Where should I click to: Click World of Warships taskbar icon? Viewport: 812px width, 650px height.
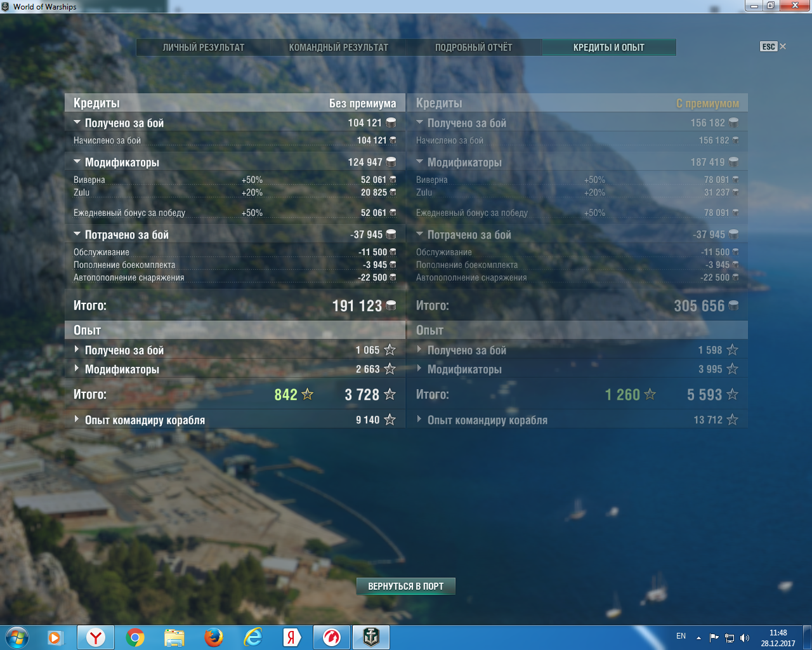pyautogui.click(x=371, y=637)
